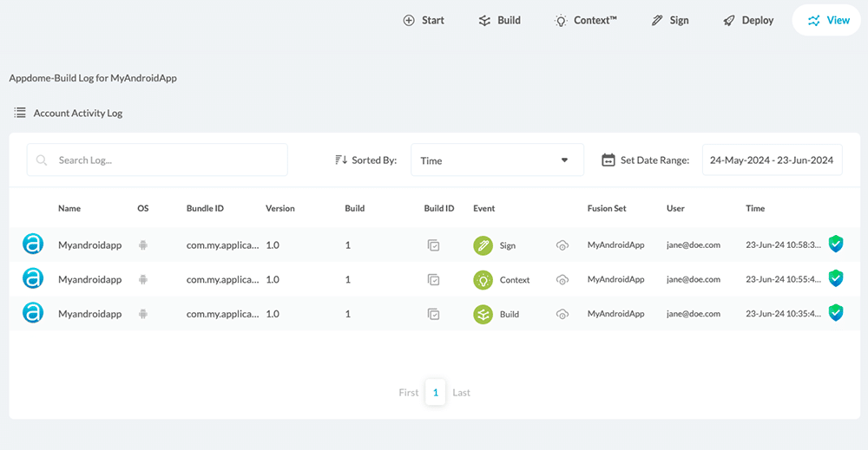Go to the Start tab
Viewport: 868px width, 450px height.
(424, 20)
